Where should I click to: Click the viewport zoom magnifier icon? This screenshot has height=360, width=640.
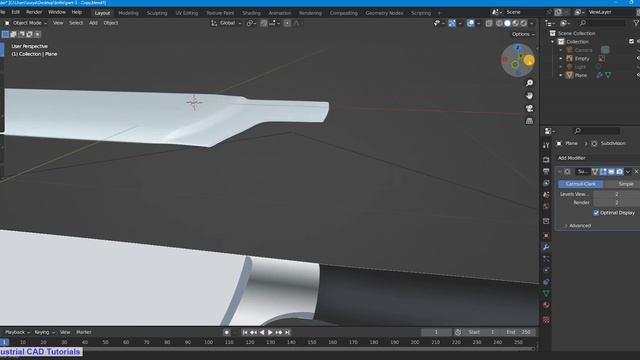[x=529, y=83]
